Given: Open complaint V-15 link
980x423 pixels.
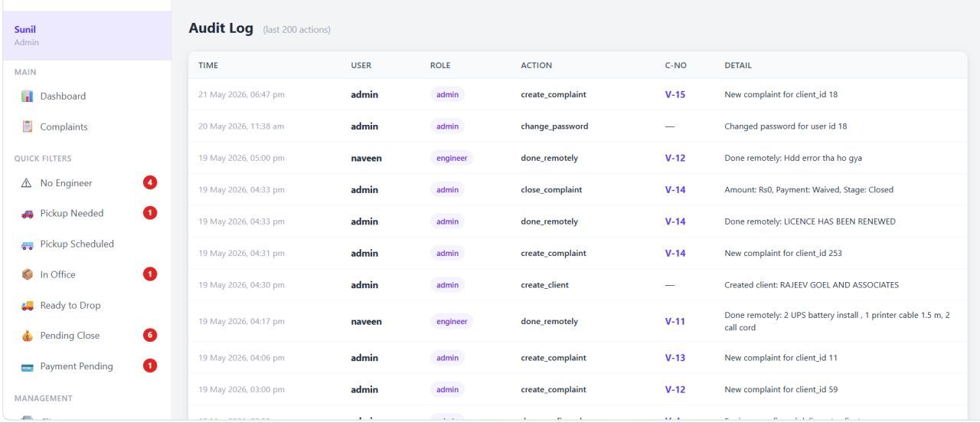Looking at the screenshot, I should tap(675, 95).
